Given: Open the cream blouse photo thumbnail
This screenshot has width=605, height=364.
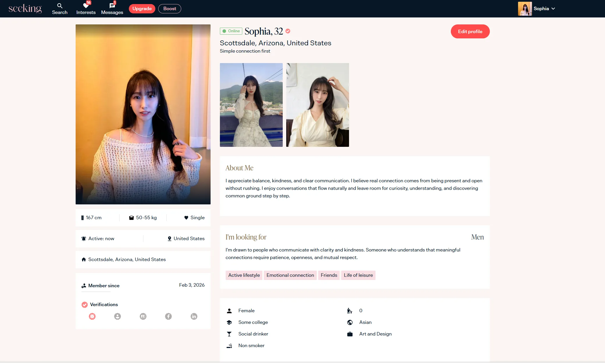Looking at the screenshot, I should coord(318,105).
